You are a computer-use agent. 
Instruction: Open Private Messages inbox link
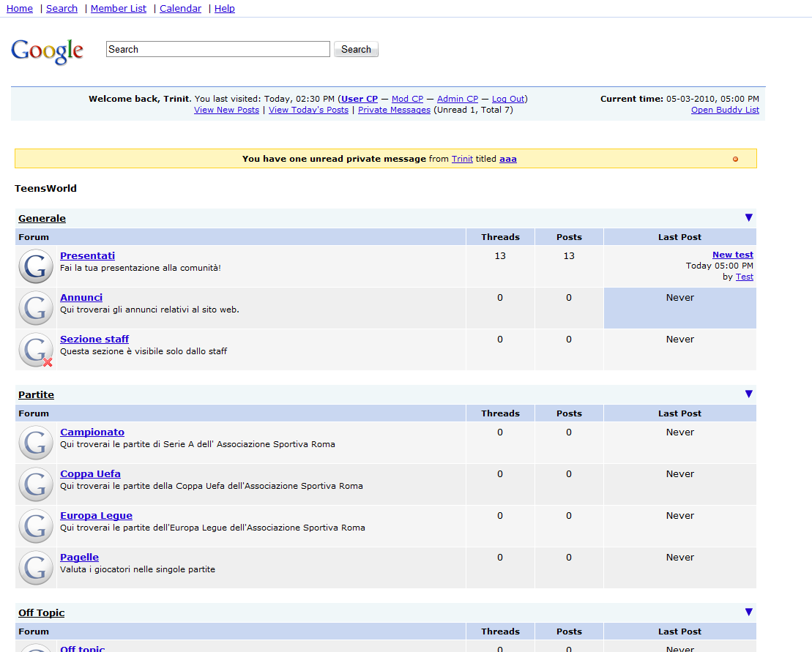[394, 110]
